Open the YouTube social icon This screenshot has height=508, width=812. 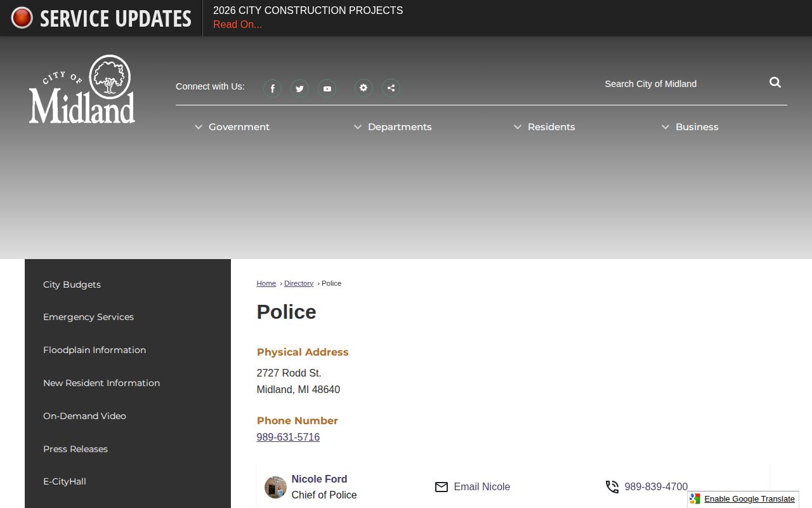[x=327, y=88]
